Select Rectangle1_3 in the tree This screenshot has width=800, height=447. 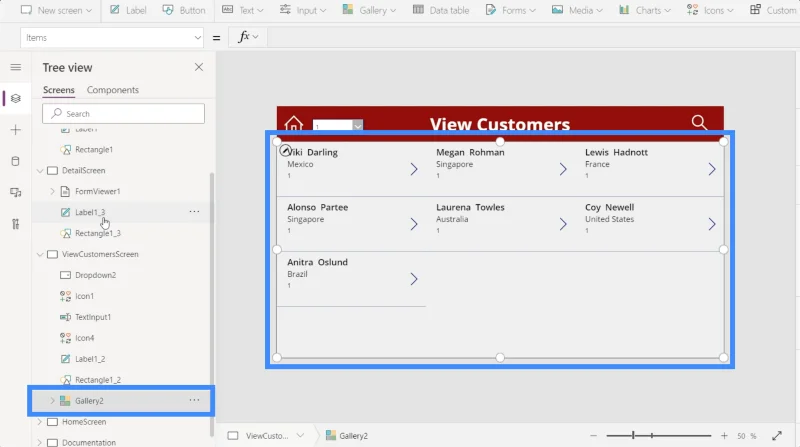pos(98,233)
